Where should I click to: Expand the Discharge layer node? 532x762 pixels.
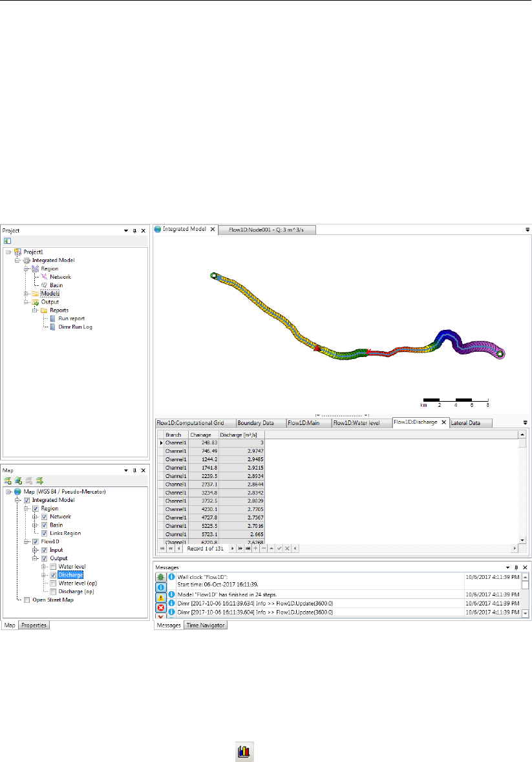tap(44, 575)
